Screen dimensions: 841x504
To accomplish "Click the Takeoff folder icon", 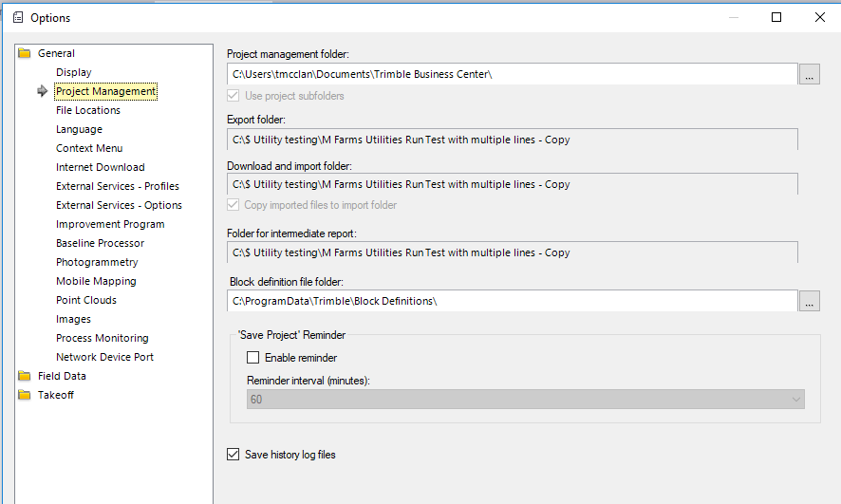I will [25, 395].
